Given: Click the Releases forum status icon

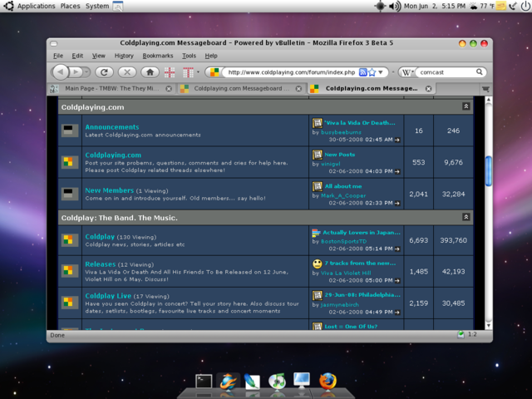Looking at the screenshot, I should coord(68,270).
